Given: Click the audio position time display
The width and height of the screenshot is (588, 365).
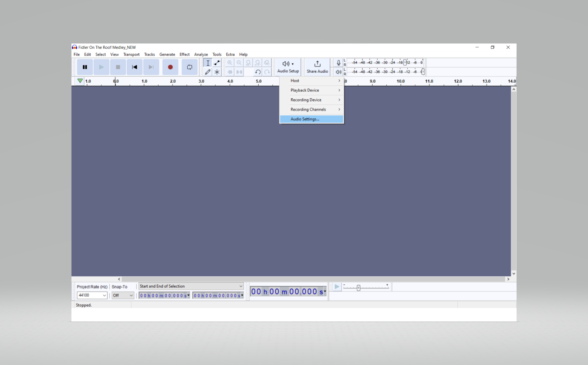Looking at the screenshot, I should pos(288,292).
